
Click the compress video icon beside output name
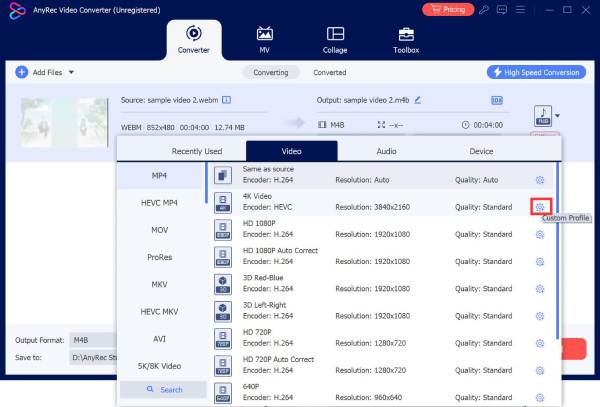pos(497,101)
